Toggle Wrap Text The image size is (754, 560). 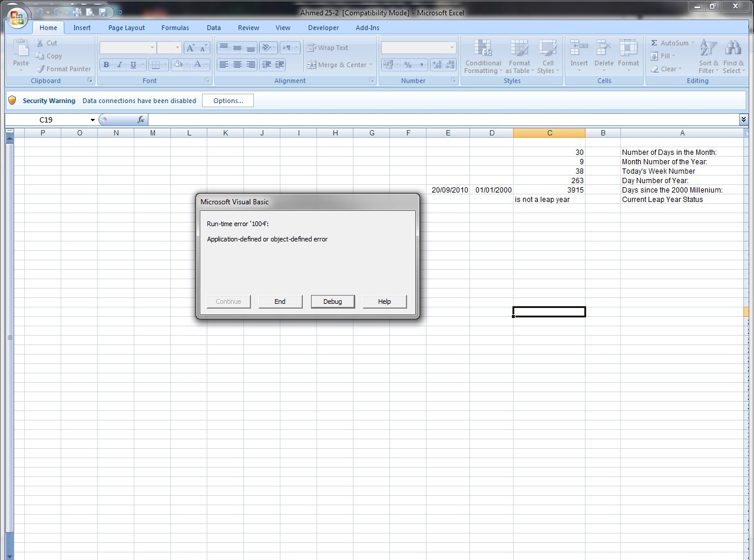point(328,48)
